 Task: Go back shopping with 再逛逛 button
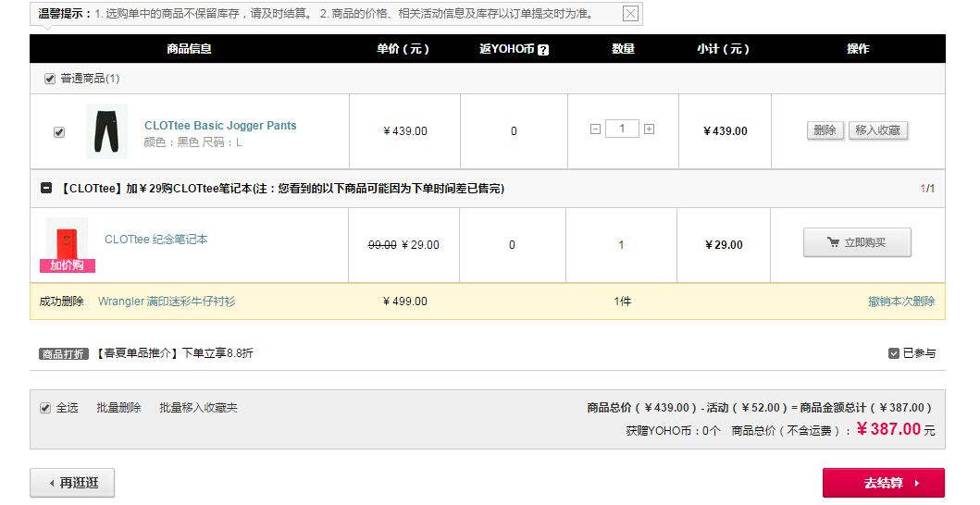coord(72,483)
